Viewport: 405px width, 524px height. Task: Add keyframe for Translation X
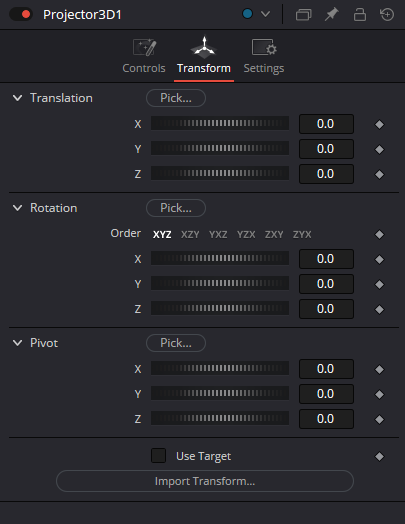click(379, 124)
